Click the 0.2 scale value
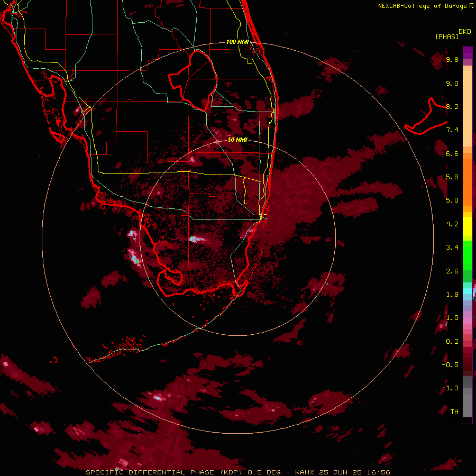Screen dimensions: 476x476 pos(452,342)
